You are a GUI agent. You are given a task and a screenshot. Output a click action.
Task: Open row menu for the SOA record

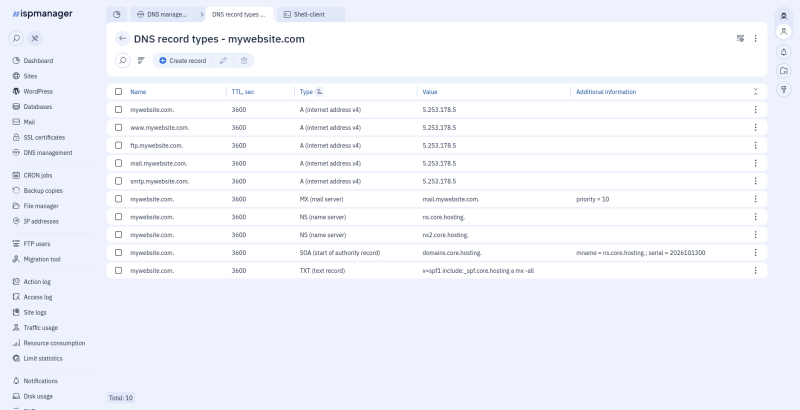point(756,252)
